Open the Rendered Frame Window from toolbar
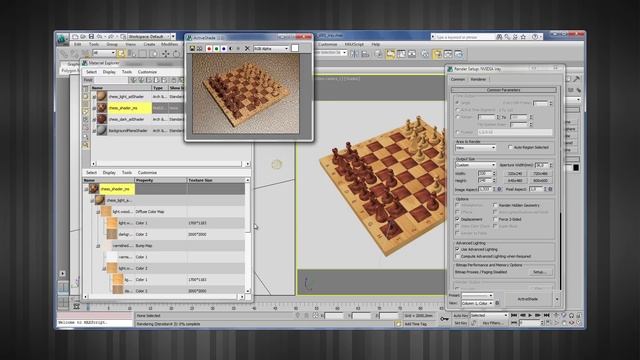The height and width of the screenshot is (360, 640). point(448,53)
